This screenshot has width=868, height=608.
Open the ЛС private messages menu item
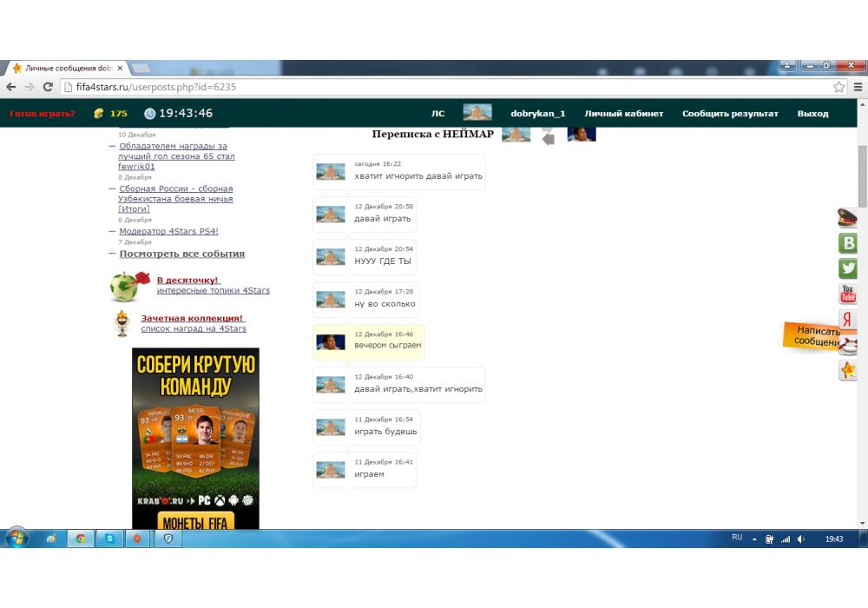[438, 114]
